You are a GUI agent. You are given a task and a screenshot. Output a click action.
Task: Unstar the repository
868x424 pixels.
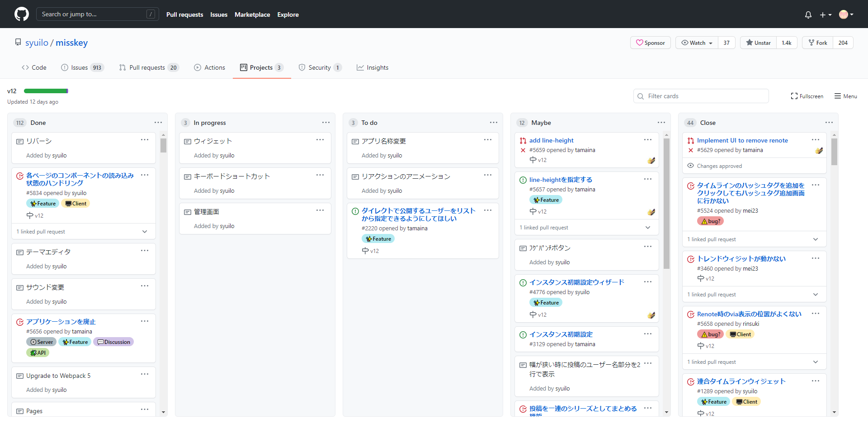(759, 43)
